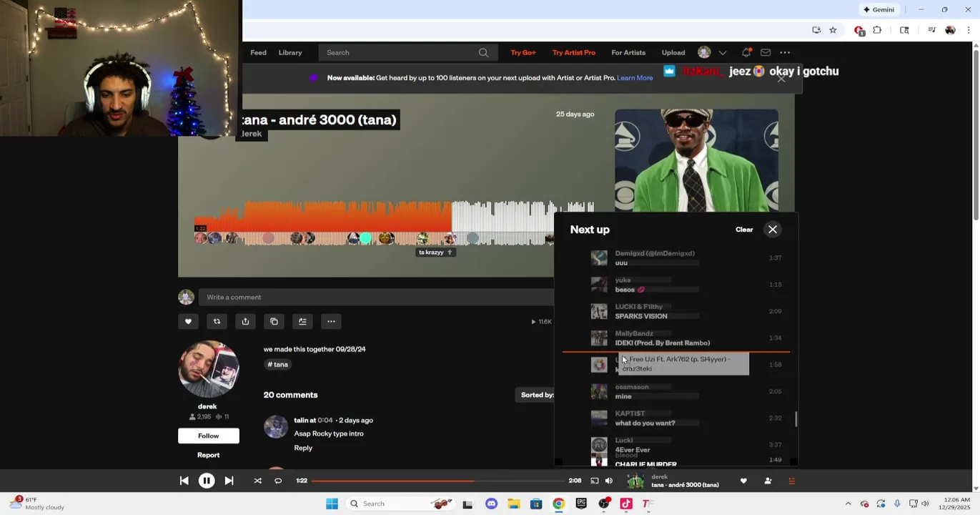Click Learn More in banner
980x515 pixels.
pos(635,78)
